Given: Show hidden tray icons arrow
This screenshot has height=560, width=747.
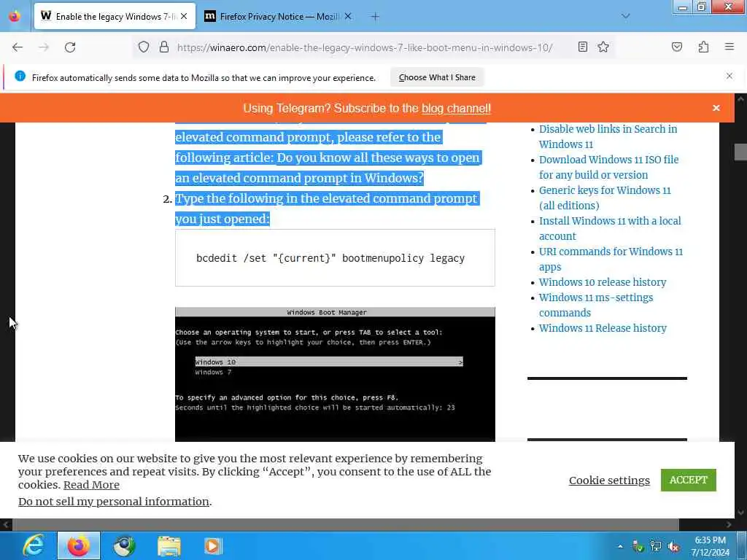Looking at the screenshot, I should [x=620, y=546].
